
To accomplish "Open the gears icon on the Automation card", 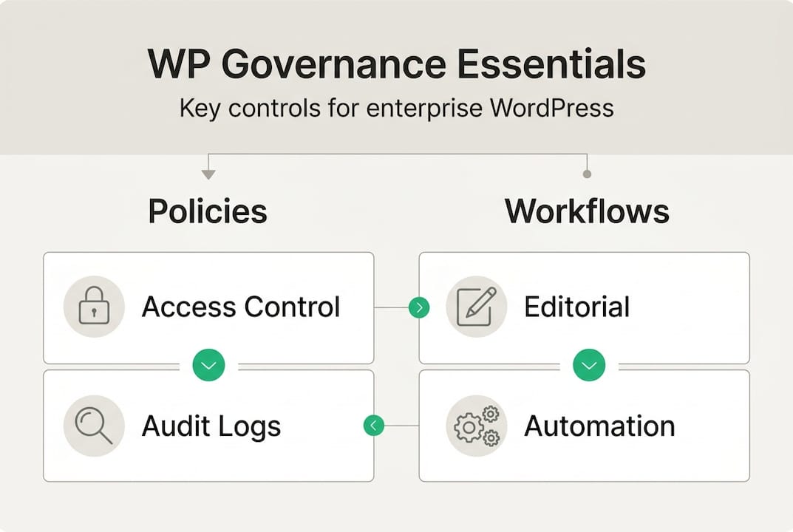I will (477, 425).
